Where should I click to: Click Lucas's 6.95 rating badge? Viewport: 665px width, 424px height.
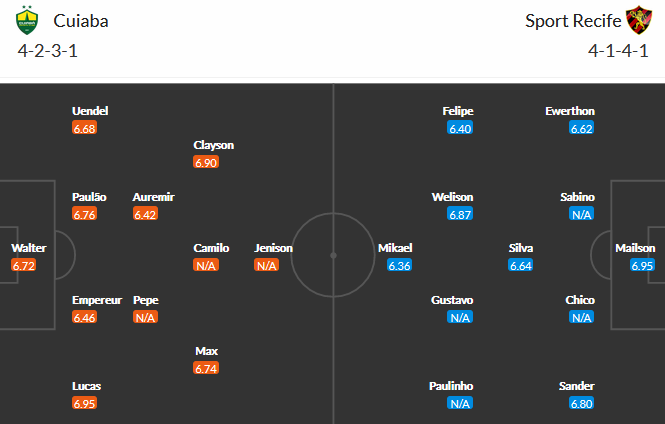tap(86, 403)
